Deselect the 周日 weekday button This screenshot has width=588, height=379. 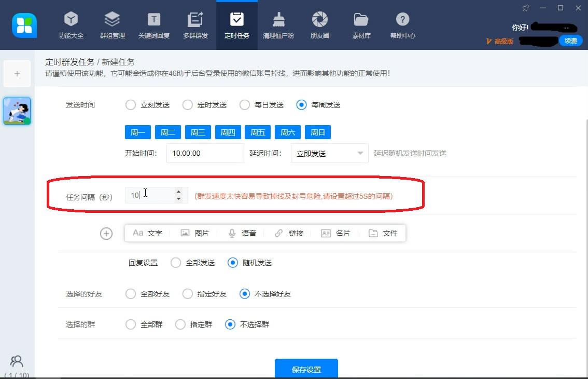tap(317, 132)
